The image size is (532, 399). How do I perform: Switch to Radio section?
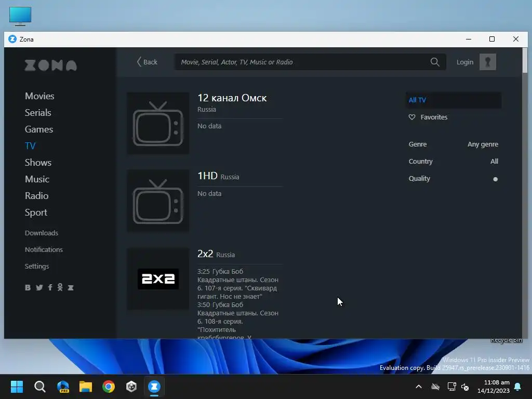[x=37, y=196]
